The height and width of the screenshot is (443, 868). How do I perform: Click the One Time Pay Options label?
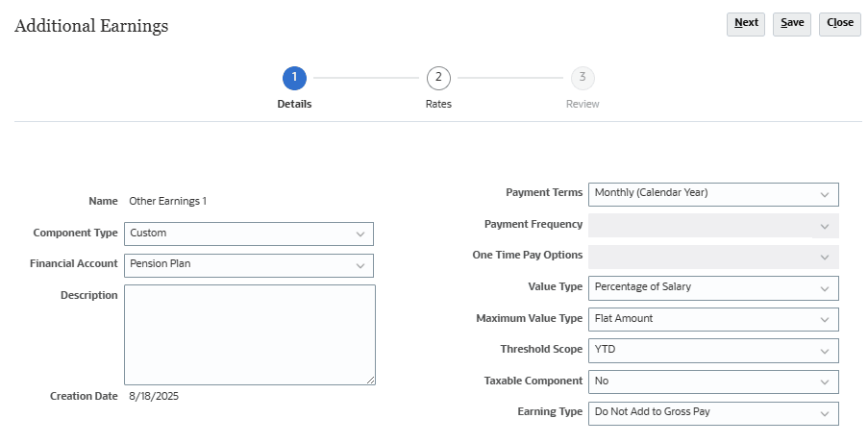coord(528,255)
